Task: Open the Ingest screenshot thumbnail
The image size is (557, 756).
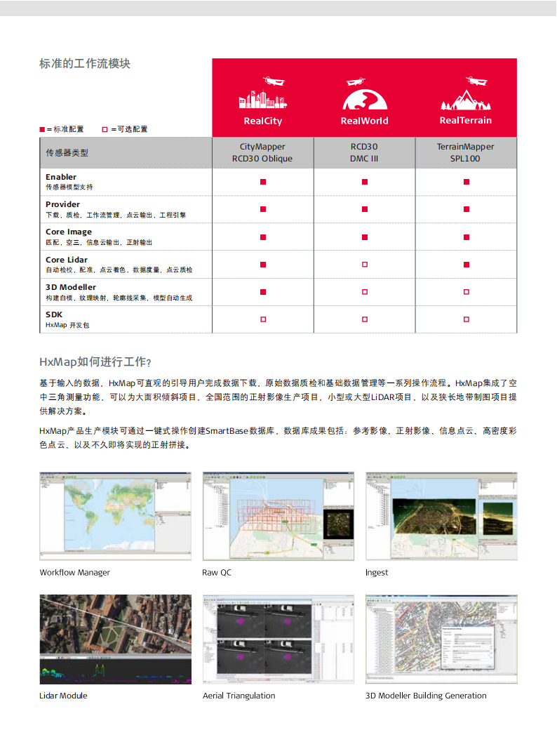Action: pyautogui.click(x=441, y=516)
